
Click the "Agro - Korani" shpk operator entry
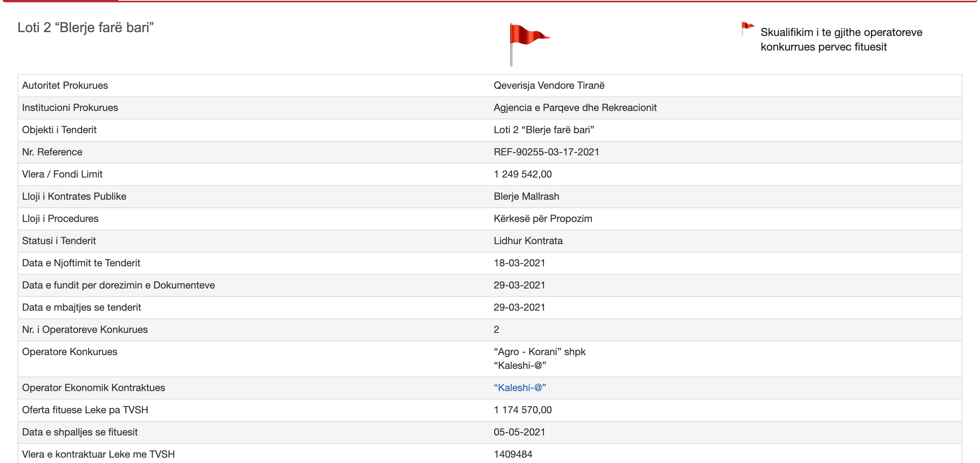539,352
